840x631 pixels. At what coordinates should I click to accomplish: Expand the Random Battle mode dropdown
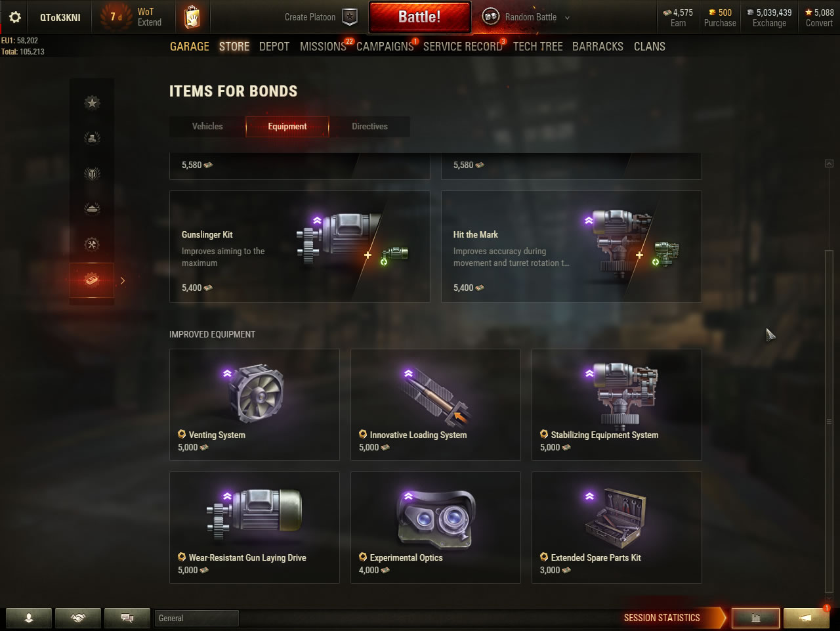(567, 18)
